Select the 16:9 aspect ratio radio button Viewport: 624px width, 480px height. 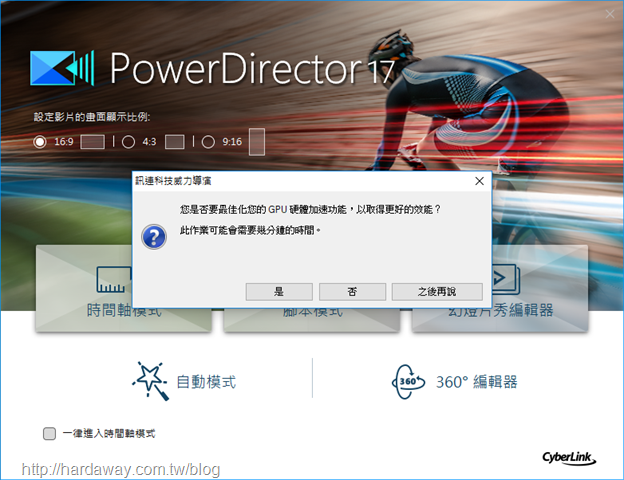(x=40, y=142)
